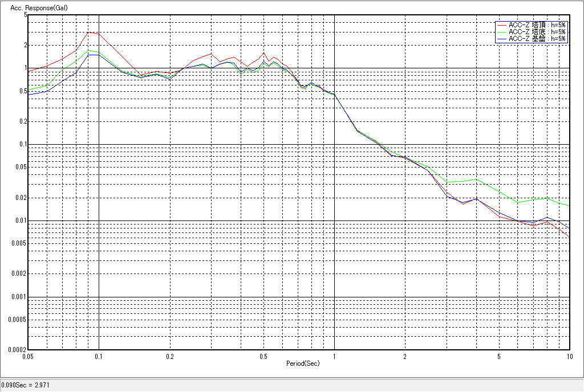Select the ACC-Z 基盤 legend entry
584x392 pixels.
[x=537, y=39]
